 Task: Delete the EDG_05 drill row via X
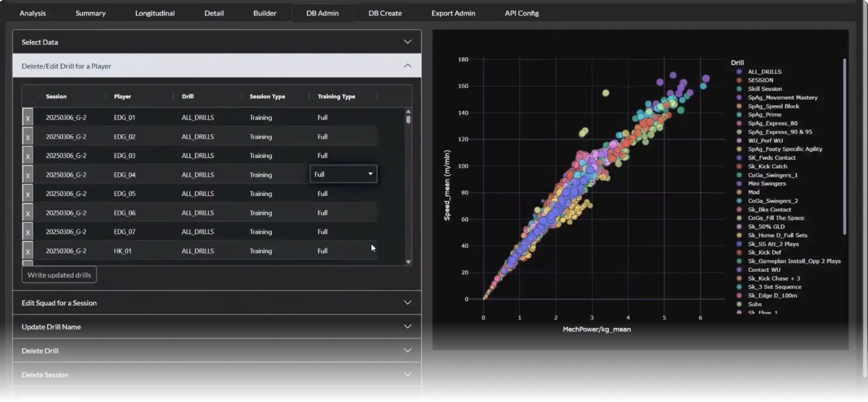28,193
